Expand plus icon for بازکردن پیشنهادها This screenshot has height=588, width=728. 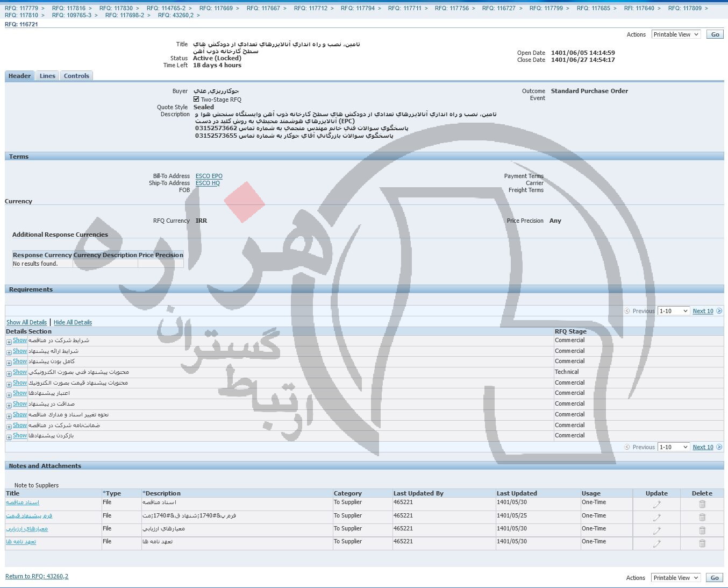pos(9,437)
